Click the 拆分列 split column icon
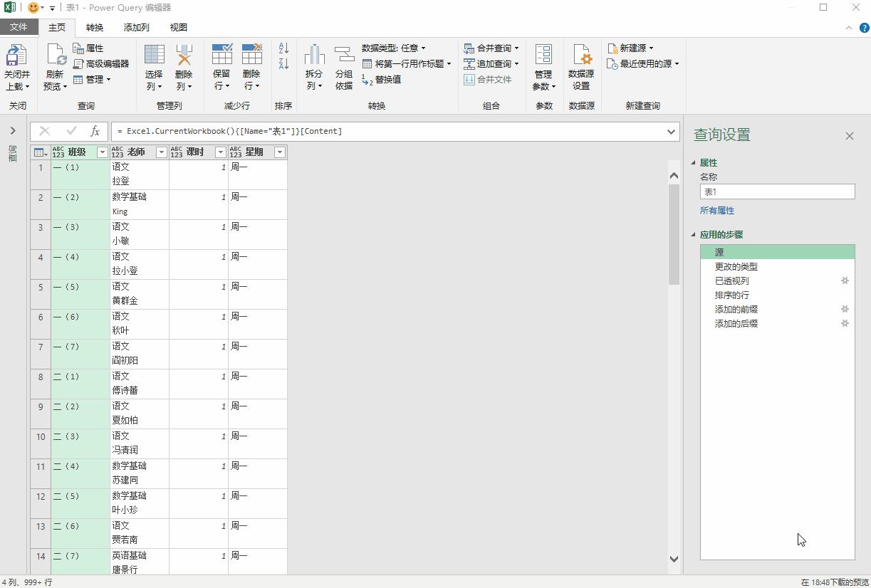Viewport: 871px width, 588px height. click(x=314, y=56)
